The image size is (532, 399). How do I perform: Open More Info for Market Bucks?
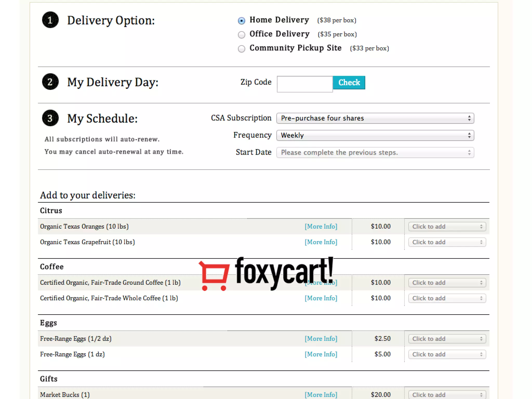[x=321, y=395]
